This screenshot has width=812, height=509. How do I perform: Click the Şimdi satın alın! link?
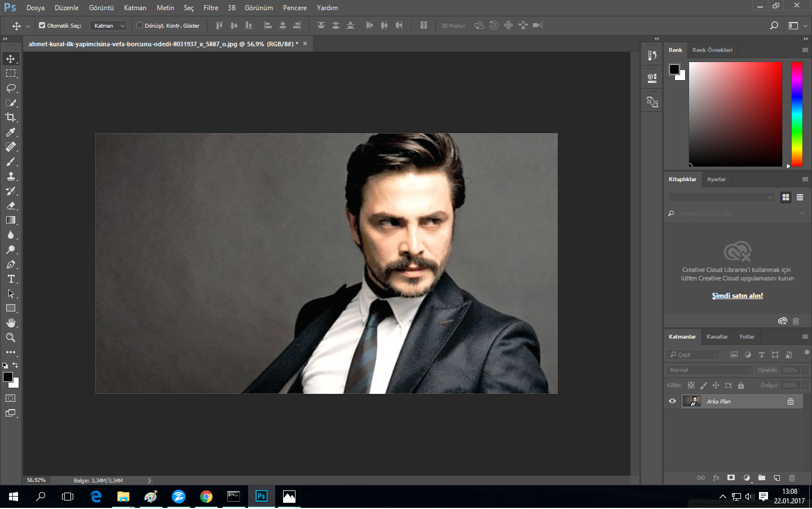(x=737, y=296)
